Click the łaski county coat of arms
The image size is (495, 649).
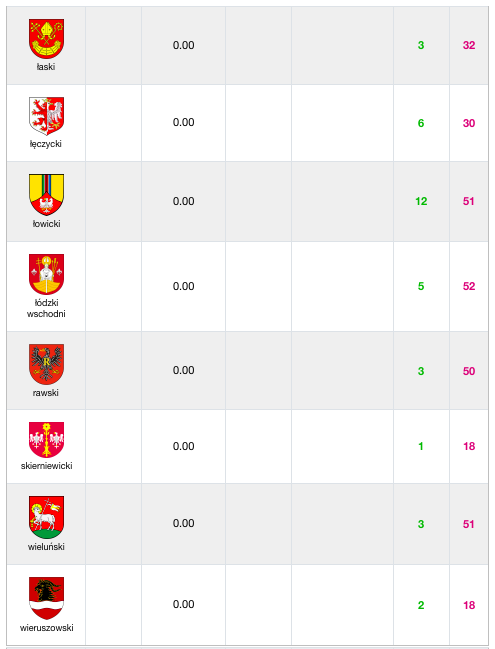tap(46, 38)
